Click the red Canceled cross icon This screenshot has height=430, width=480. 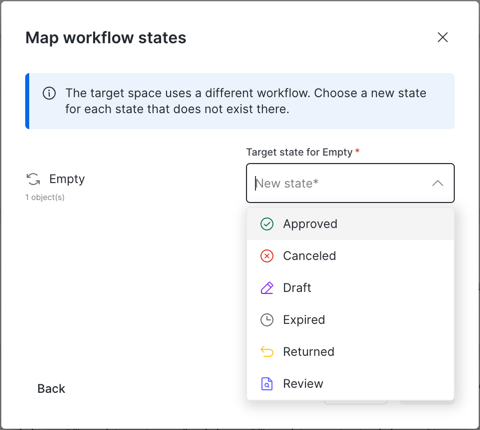tap(267, 256)
